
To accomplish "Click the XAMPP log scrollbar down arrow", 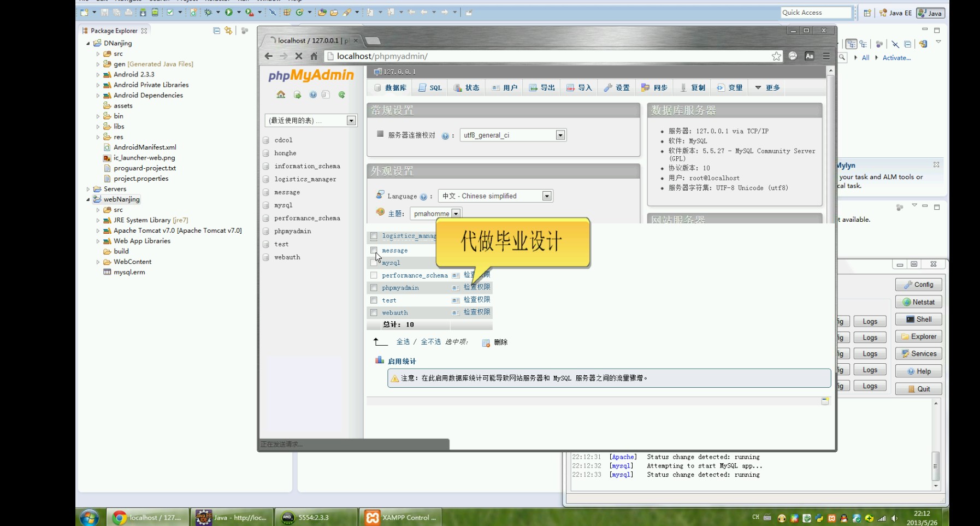I will point(936,486).
